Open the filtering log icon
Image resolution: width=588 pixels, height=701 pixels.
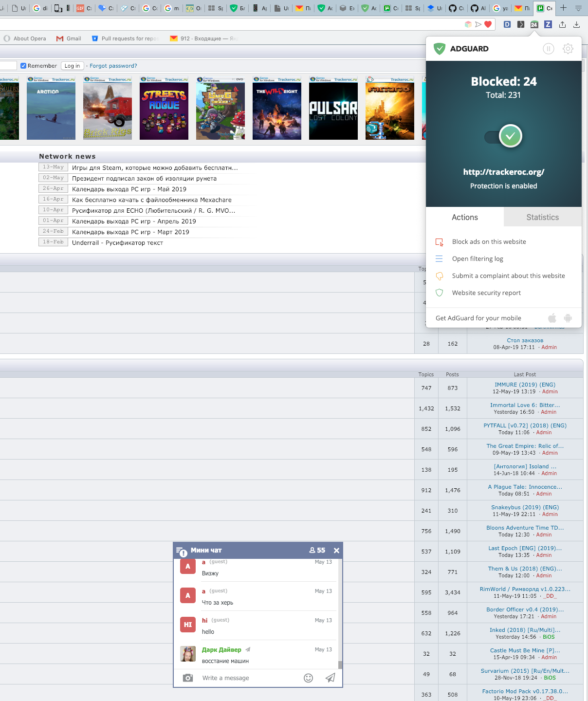point(440,258)
